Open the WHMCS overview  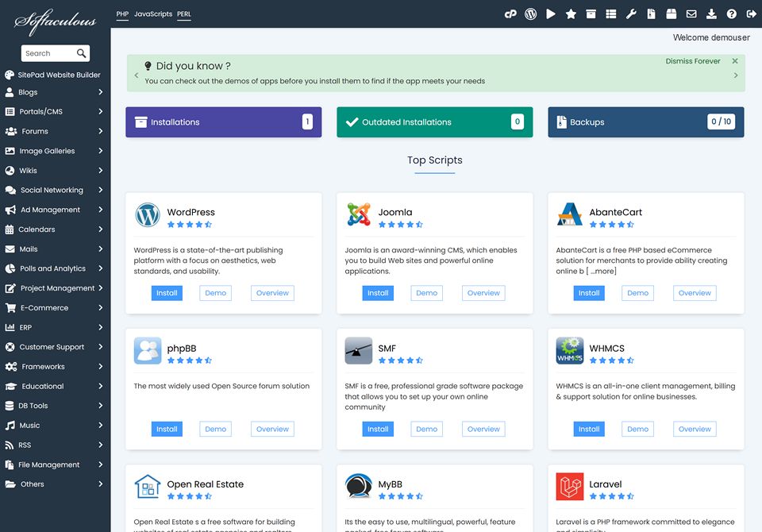point(695,429)
